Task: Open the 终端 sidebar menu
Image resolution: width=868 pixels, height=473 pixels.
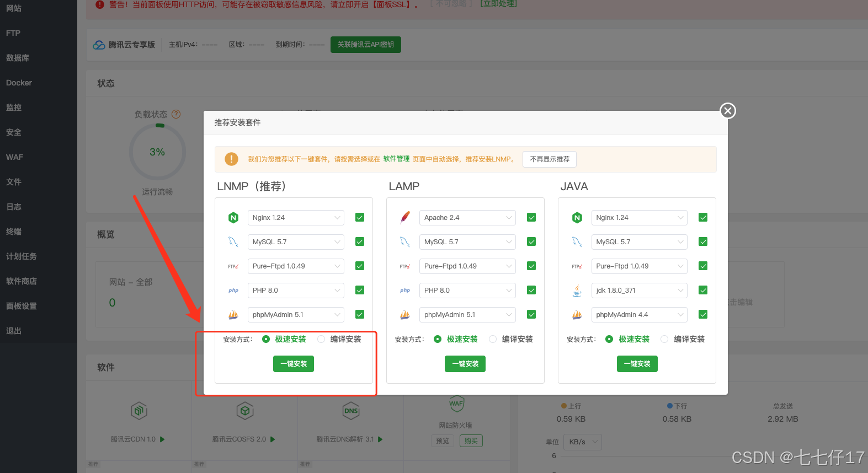Action: (x=39, y=232)
